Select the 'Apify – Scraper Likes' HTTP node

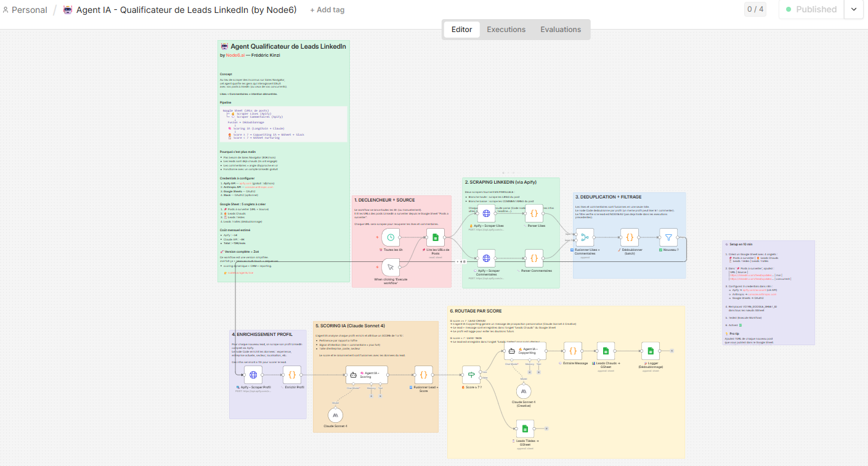[x=486, y=214]
